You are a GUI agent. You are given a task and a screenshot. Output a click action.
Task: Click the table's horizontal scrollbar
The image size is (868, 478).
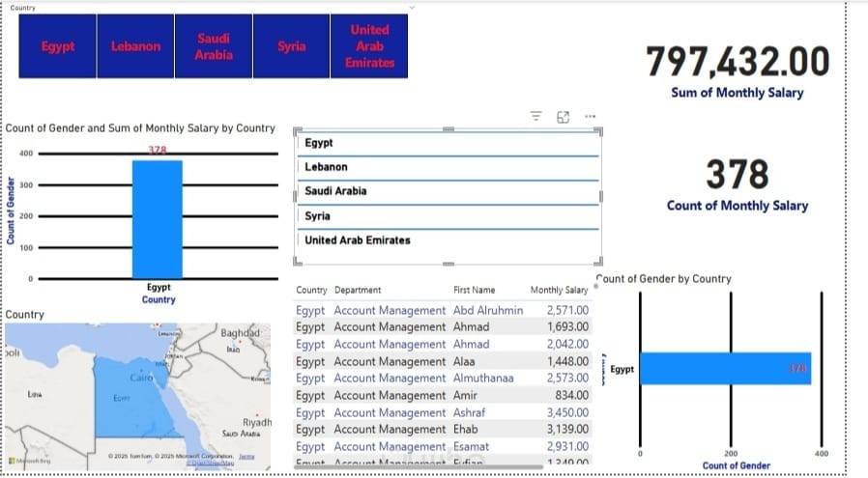(x=418, y=467)
